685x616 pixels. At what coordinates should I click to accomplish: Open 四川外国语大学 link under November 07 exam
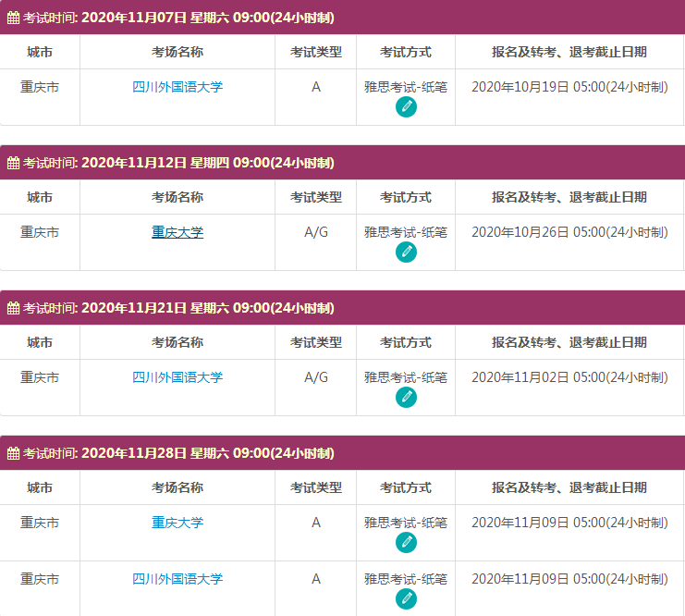tap(177, 87)
